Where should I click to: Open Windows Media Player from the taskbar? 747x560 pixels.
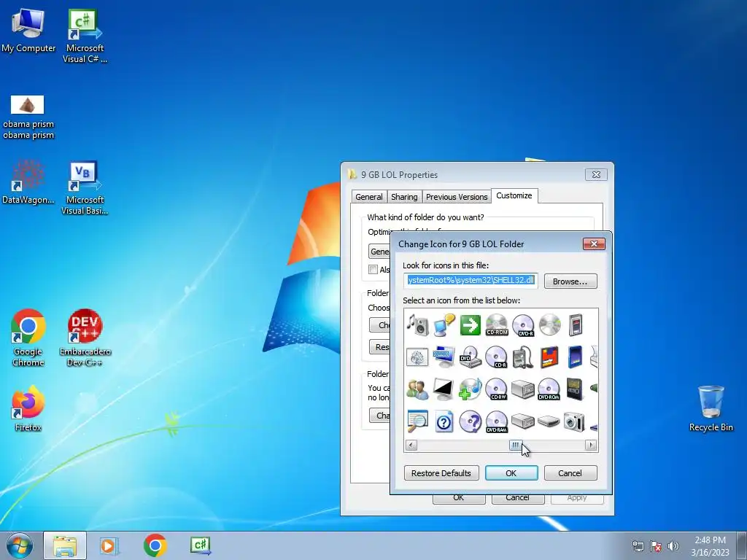point(109,545)
